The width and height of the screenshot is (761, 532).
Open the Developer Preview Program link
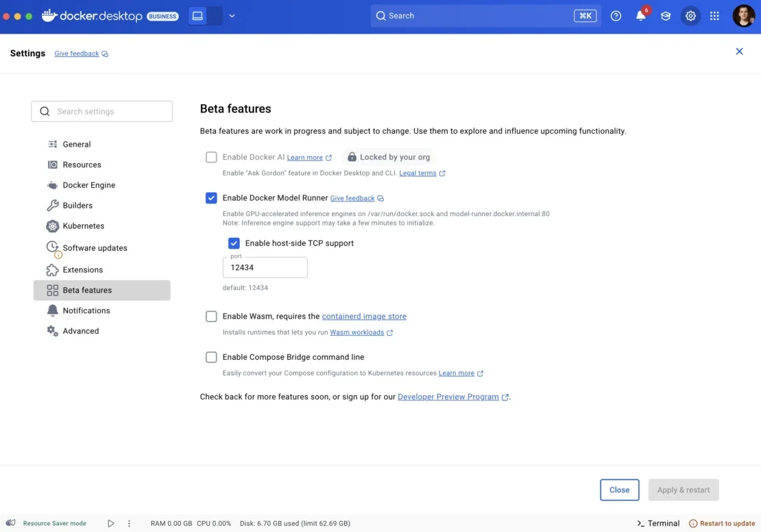coord(448,396)
